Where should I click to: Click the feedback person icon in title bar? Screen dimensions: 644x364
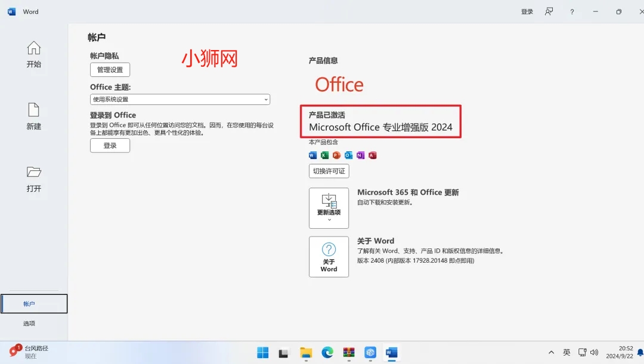click(x=549, y=12)
